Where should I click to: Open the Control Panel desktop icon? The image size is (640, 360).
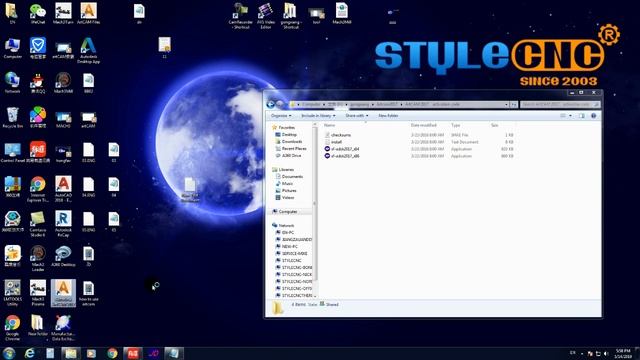tap(12, 153)
